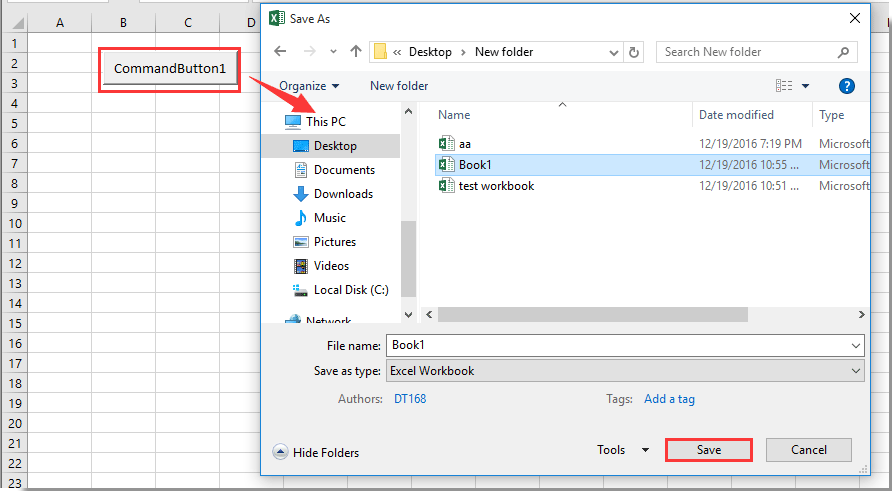Expand the Save as type dropdown
The width and height of the screenshot is (892, 491).
point(855,371)
